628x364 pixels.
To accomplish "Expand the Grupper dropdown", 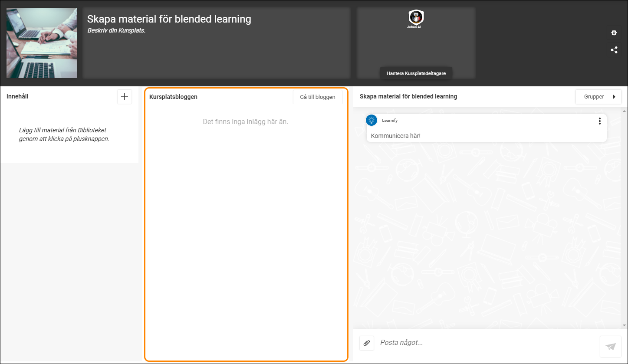I will pyautogui.click(x=598, y=97).
